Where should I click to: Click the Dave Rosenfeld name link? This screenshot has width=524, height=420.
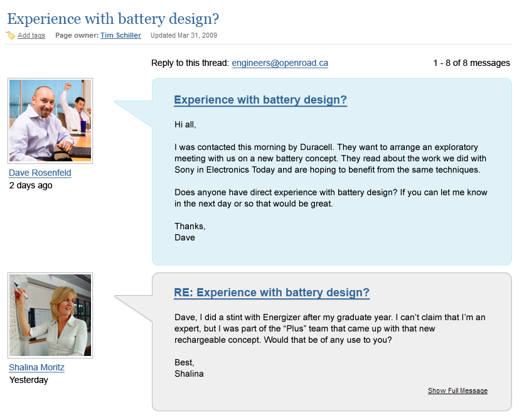(x=40, y=173)
